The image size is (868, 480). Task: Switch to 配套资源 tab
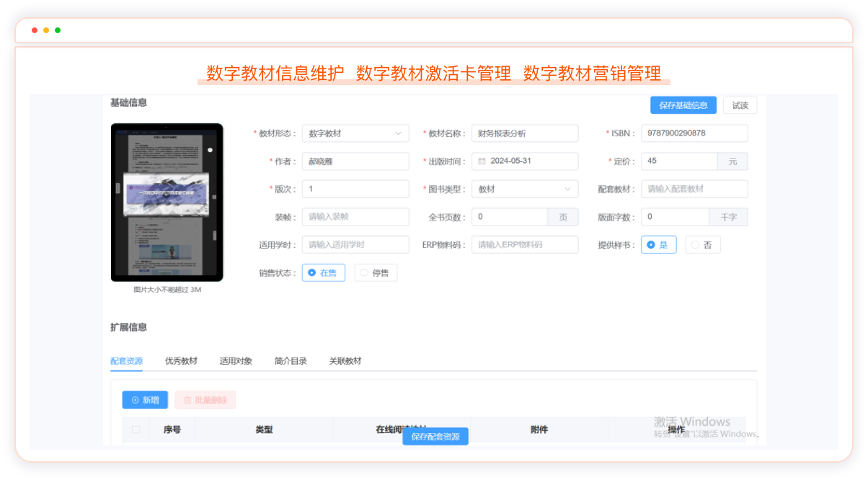tap(126, 361)
